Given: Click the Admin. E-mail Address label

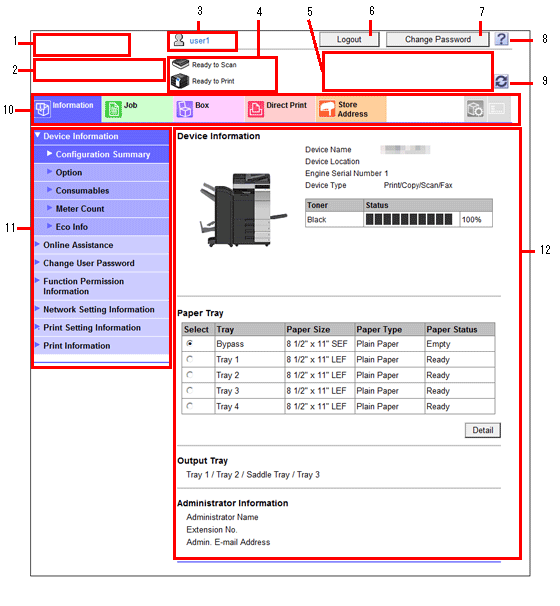Looking at the screenshot, I should pos(228,542).
